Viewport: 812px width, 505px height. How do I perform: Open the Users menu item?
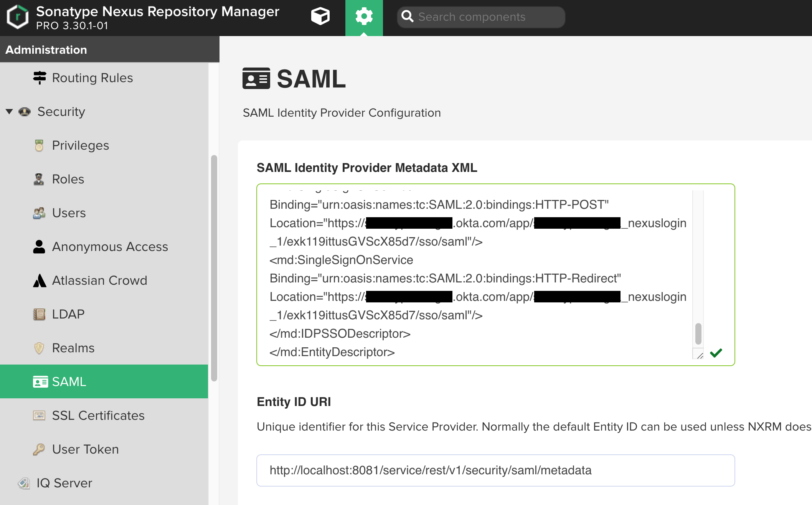(69, 213)
